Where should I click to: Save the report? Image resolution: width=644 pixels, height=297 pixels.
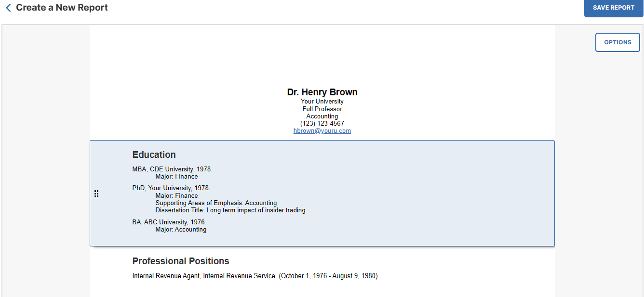614,8
